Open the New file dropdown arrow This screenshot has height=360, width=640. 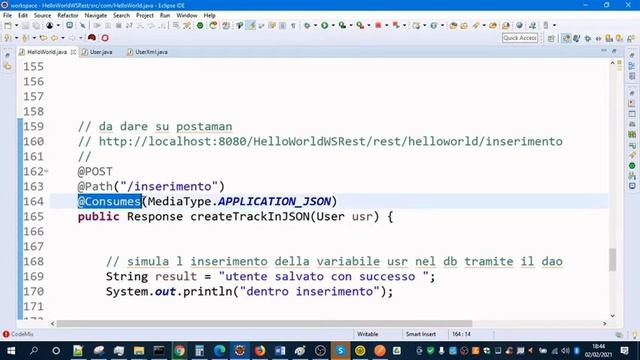[x=16, y=25]
